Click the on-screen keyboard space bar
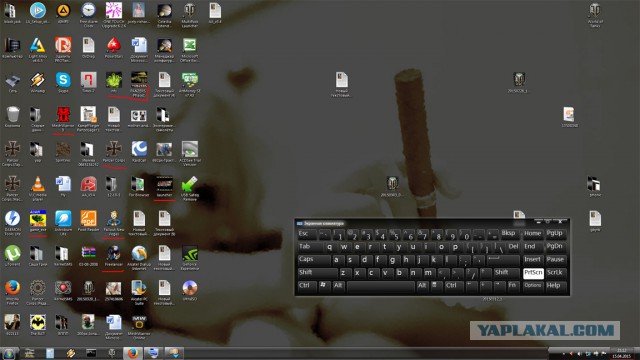This screenshot has width=640, height=360. [x=380, y=286]
